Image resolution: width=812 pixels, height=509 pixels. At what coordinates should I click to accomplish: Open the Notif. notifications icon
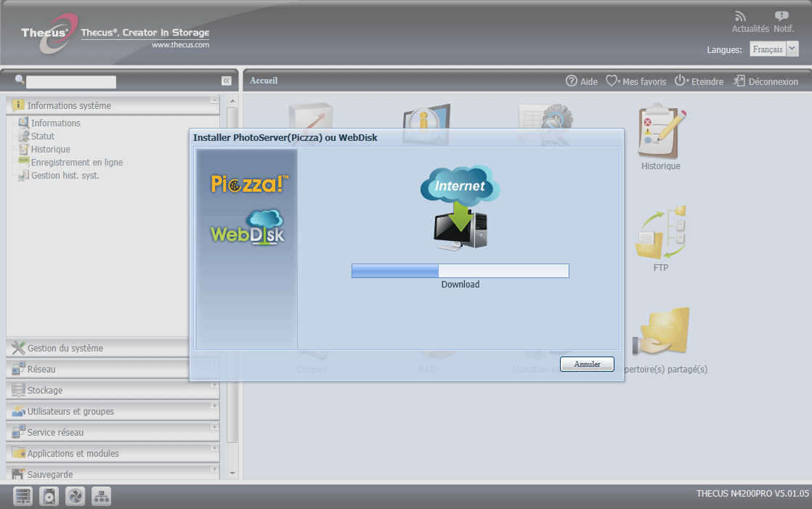pos(781,17)
